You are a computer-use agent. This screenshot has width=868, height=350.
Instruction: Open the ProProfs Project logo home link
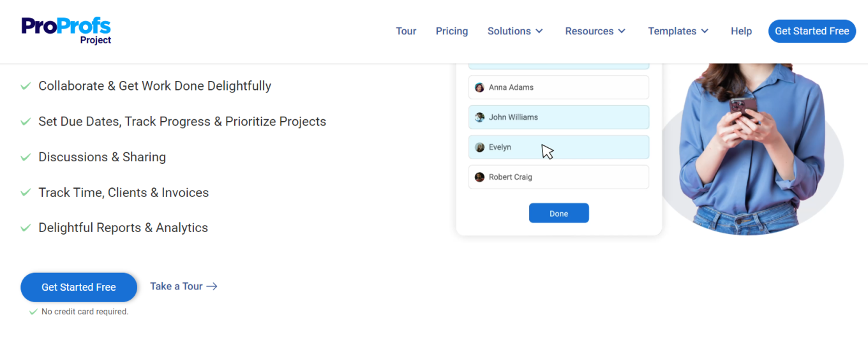66,31
